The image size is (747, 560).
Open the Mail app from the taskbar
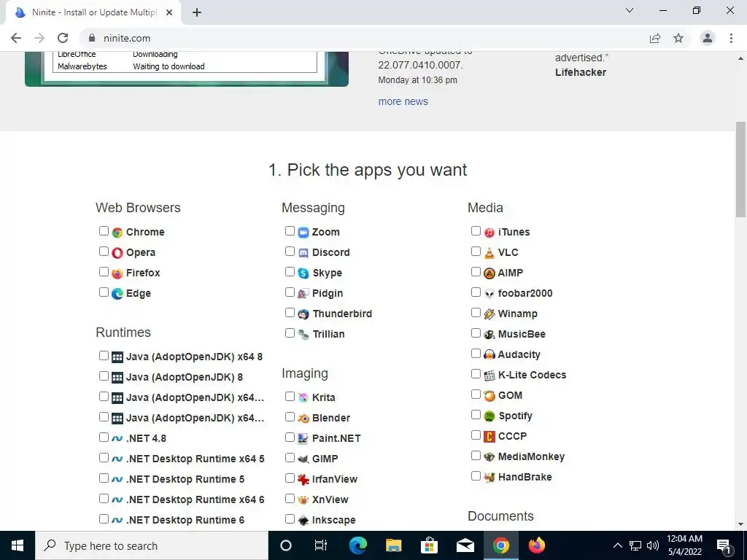pos(465,545)
